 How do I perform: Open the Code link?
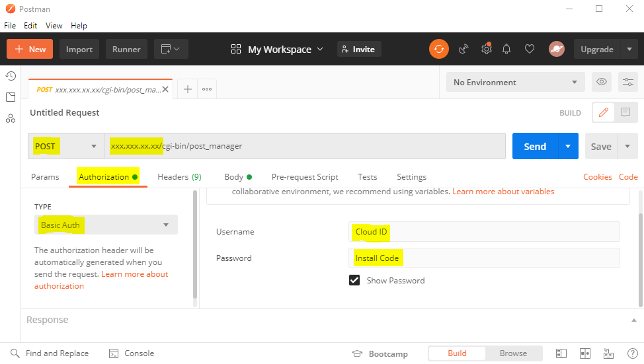coord(628,177)
